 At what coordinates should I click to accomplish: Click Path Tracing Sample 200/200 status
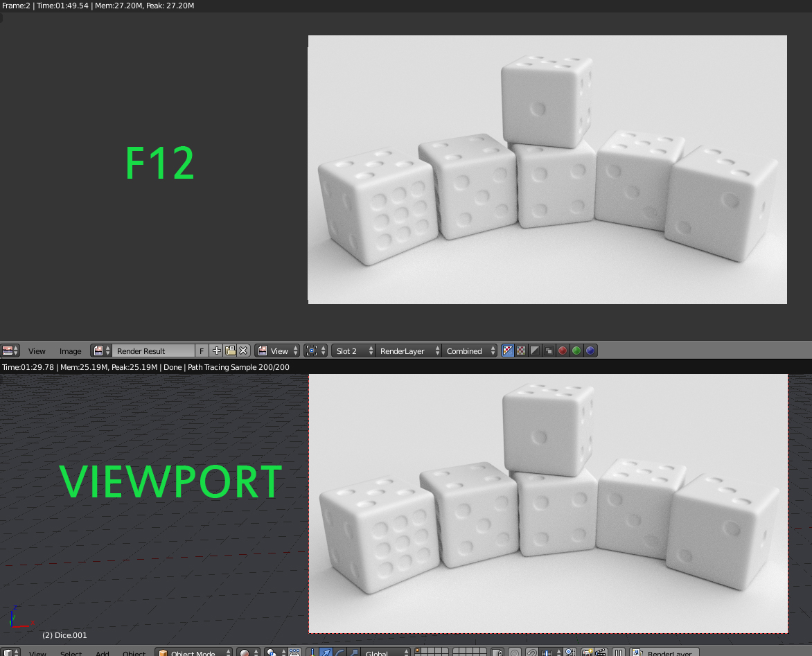coord(238,367)
